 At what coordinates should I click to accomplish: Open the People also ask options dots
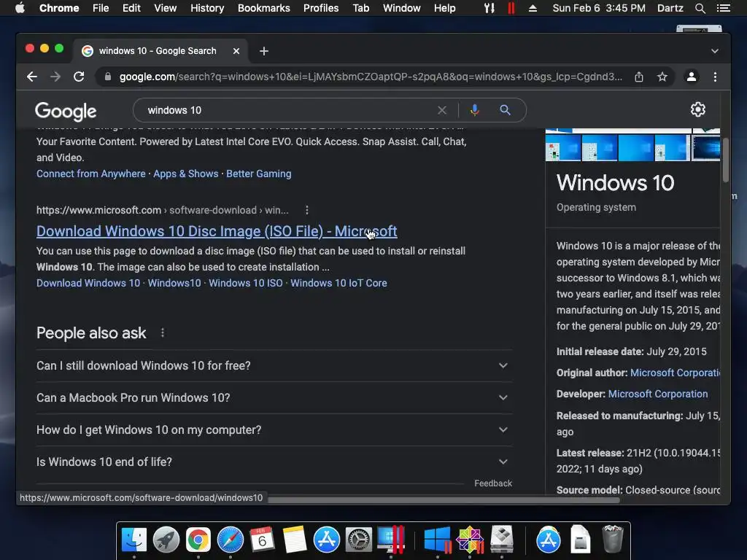pyautogui.click(x=163, y=332)
